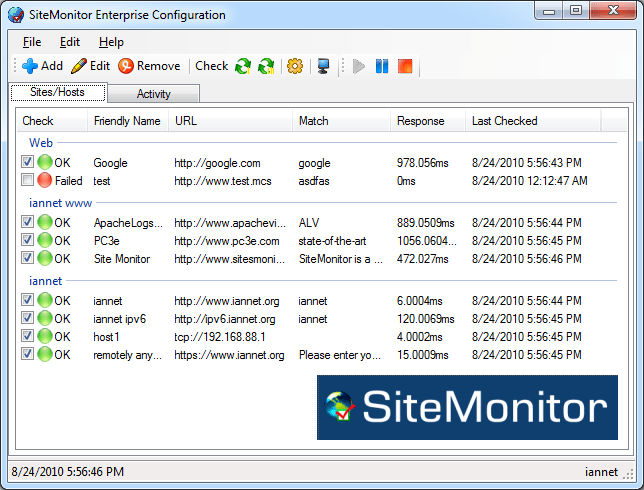Toggle the iannet row checkbox

(28, 300)
